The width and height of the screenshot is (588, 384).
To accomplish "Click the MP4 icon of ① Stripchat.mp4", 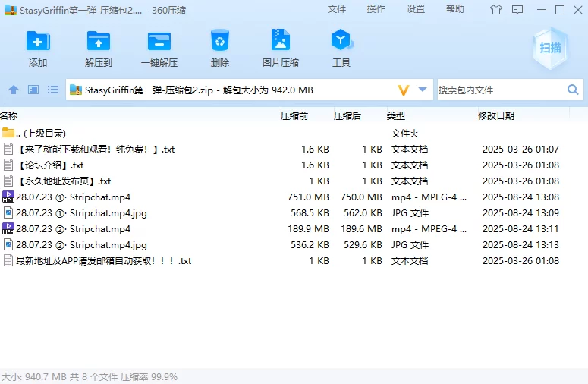I will point(8,197).
